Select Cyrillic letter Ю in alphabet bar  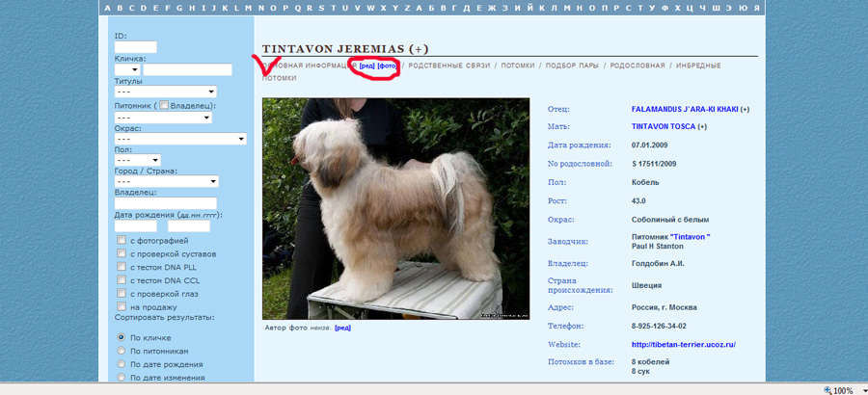pyautogui.click(x=744, y=8)
